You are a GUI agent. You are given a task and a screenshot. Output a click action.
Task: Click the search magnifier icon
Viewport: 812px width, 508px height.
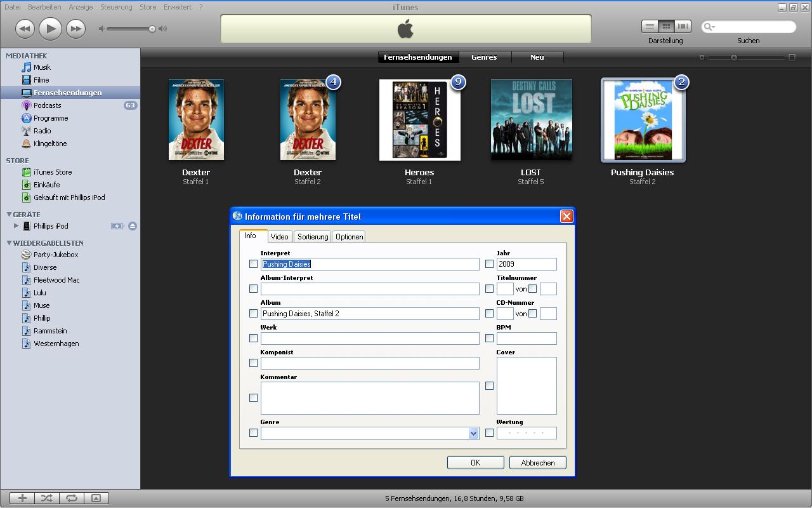point(707,27)
